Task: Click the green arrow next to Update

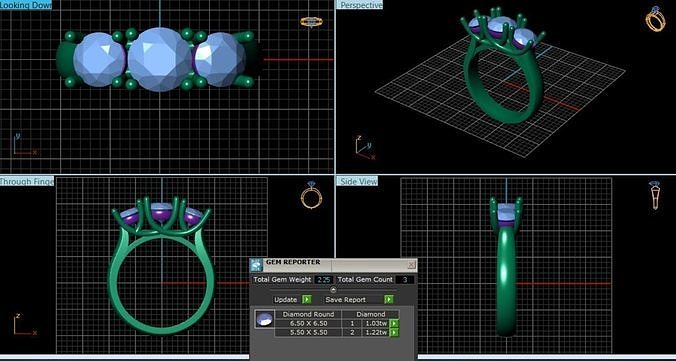Action: (307, 299)
